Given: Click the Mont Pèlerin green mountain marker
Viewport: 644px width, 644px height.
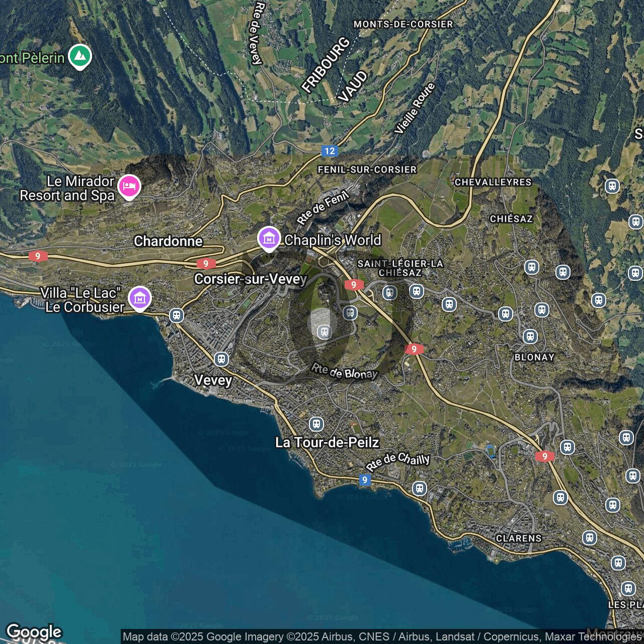Looking at the screenshot, I should point(79,56).
